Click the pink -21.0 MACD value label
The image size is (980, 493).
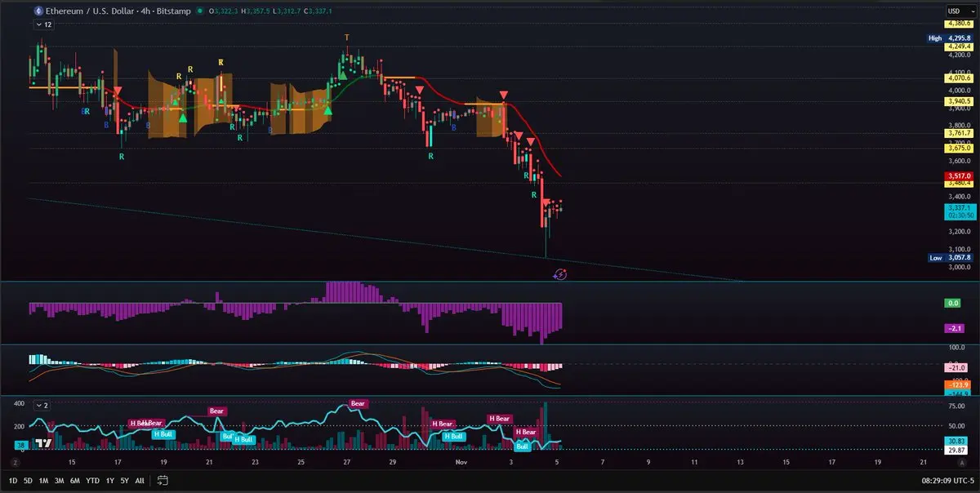956,367
